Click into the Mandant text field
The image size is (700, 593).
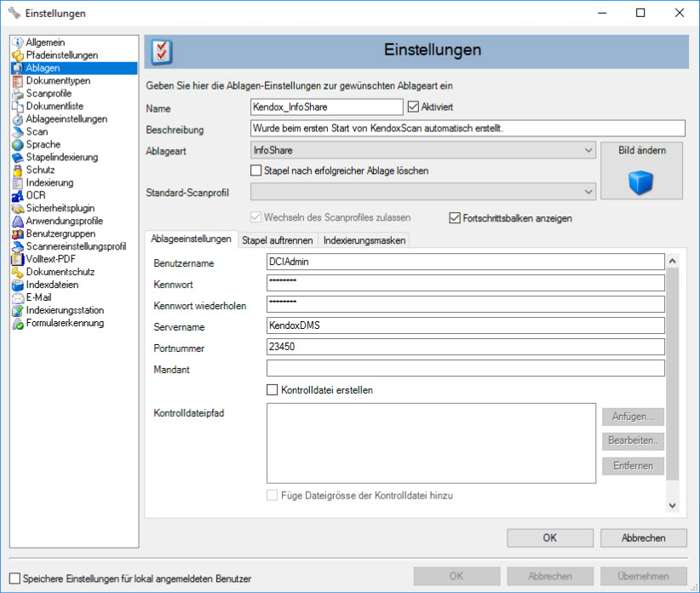(465, 368)
